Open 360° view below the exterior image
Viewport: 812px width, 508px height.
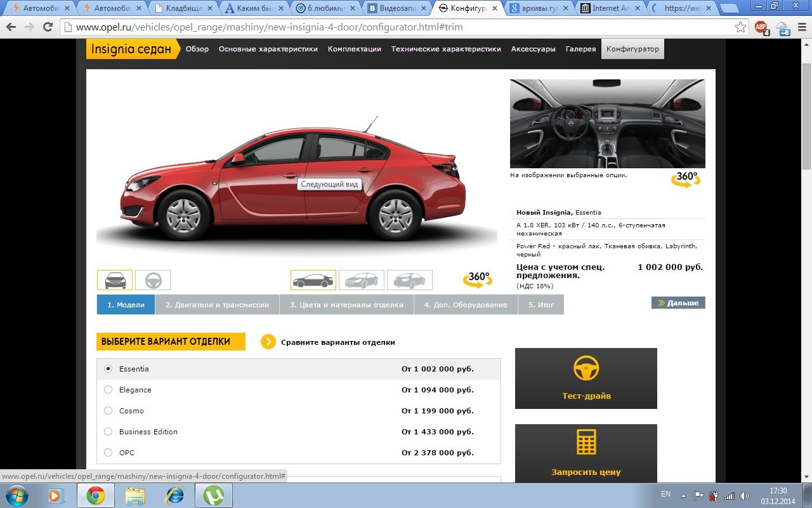(478, 280)
